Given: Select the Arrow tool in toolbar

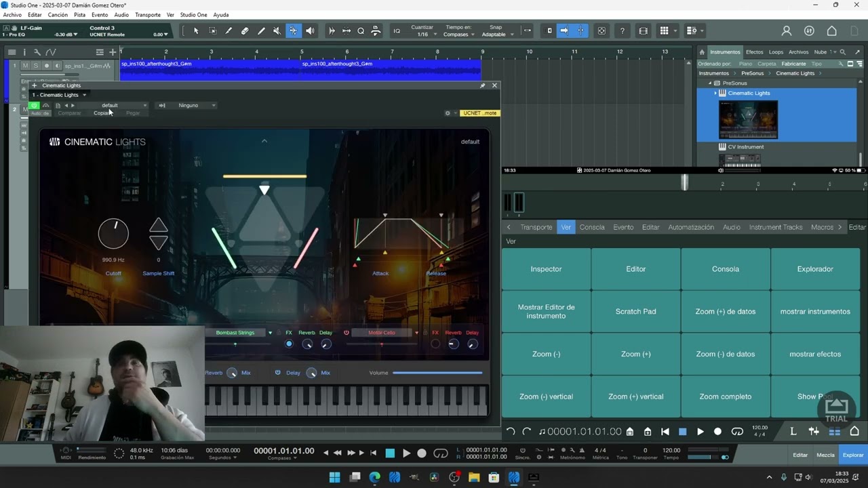Looking at the screenshot, I should (196, 30).
